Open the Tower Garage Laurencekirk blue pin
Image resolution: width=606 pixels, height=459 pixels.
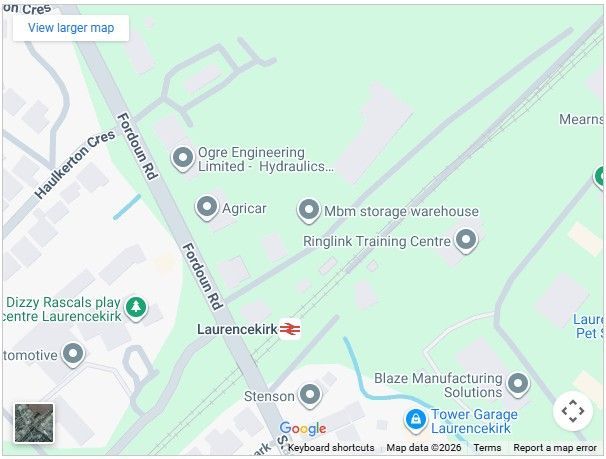(416, 420)
